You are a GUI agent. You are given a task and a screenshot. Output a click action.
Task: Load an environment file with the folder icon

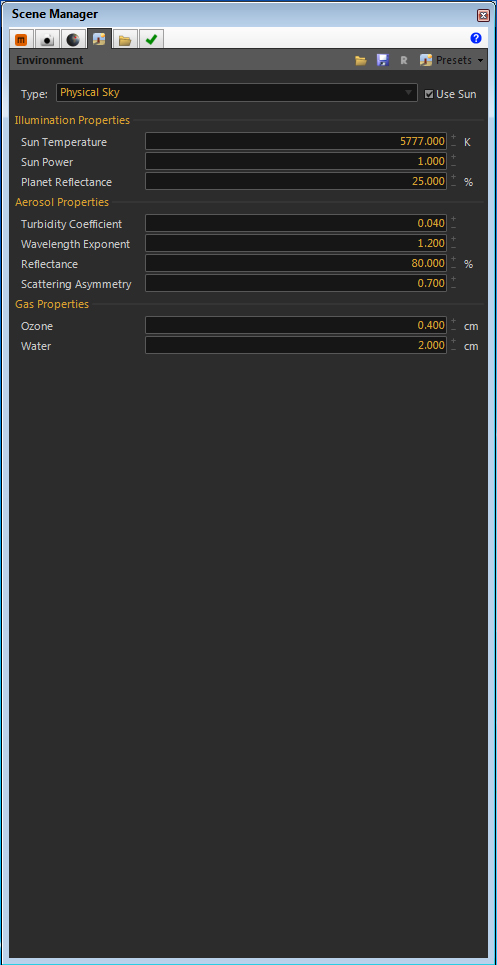(x=361, y=60)
